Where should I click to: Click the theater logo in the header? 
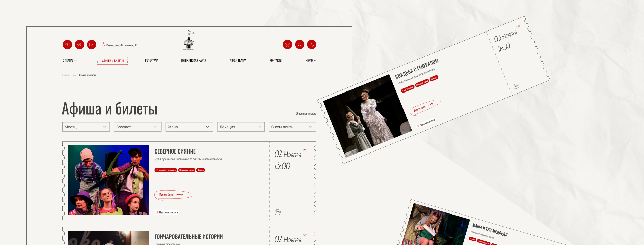(189, 40)
